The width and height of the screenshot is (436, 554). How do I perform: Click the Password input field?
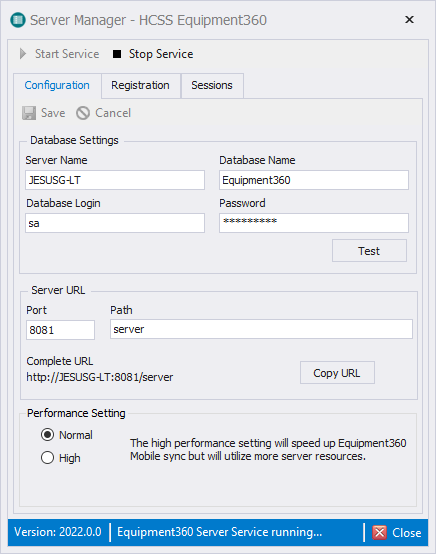[314, 223]
